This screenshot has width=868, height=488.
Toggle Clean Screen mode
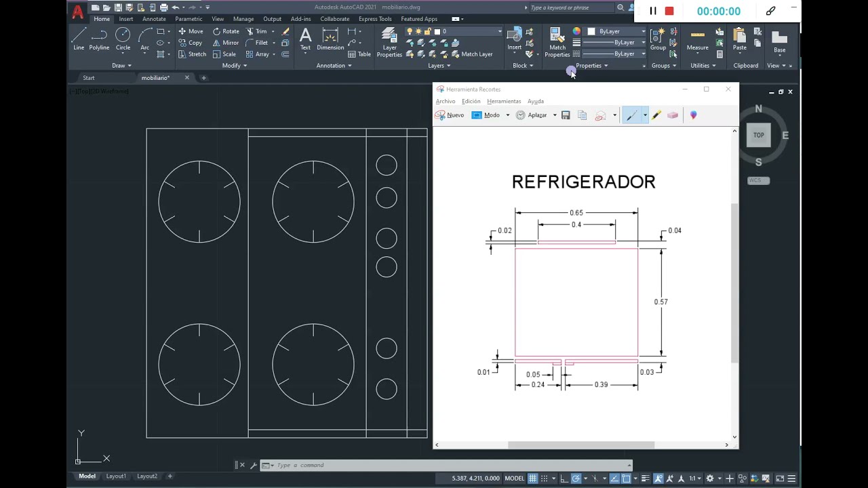780,479
